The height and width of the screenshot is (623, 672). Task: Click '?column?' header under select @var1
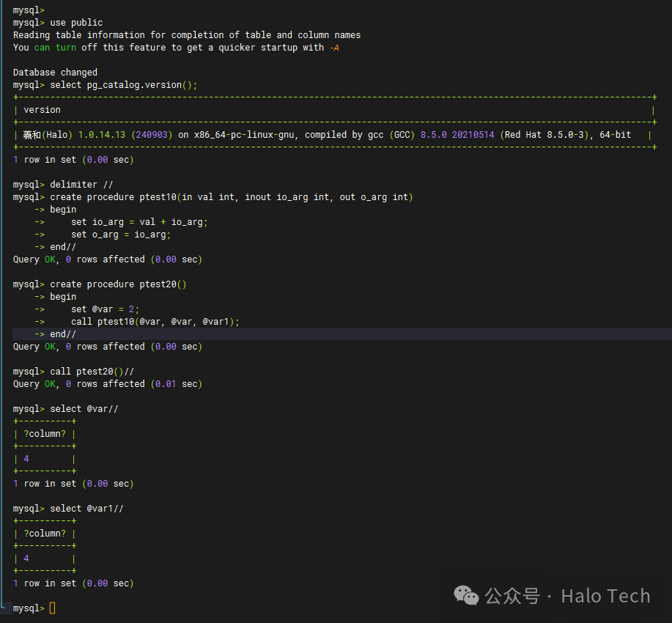click(x=45, y=534)
